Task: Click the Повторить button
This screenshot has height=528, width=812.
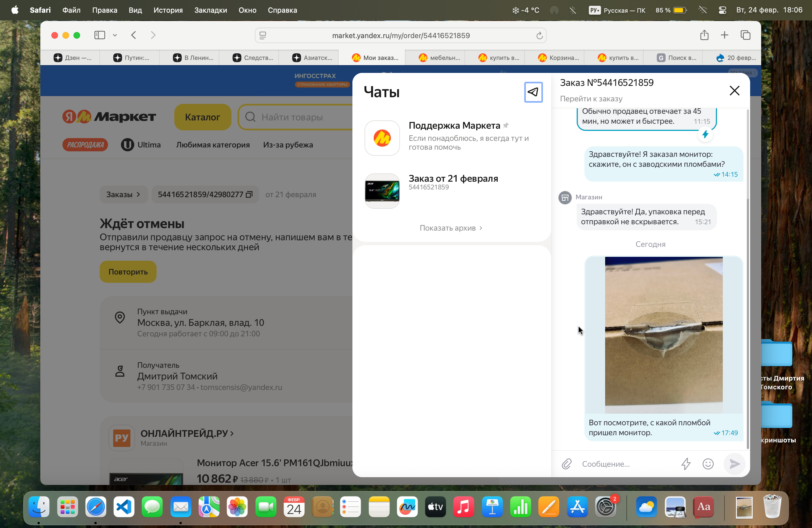Action: [x=128, y=272]
